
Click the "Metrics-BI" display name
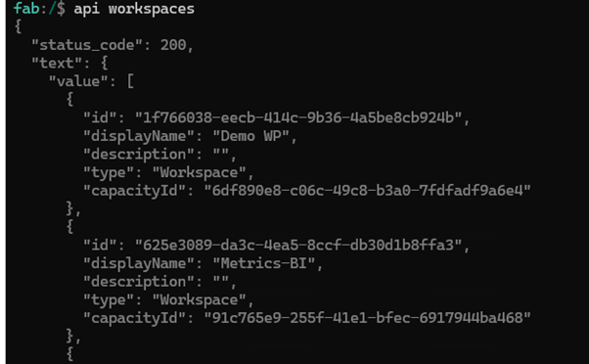pos(264,263)
